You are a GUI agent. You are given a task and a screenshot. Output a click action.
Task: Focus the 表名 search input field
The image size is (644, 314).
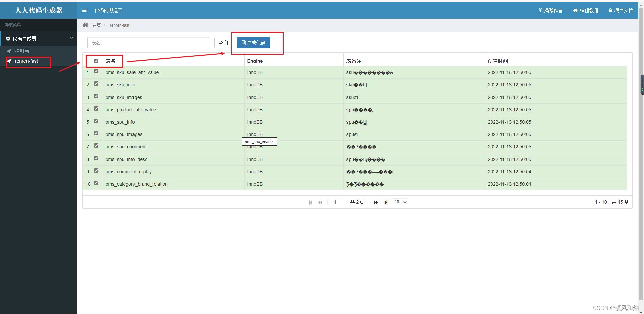pos(148,43)
